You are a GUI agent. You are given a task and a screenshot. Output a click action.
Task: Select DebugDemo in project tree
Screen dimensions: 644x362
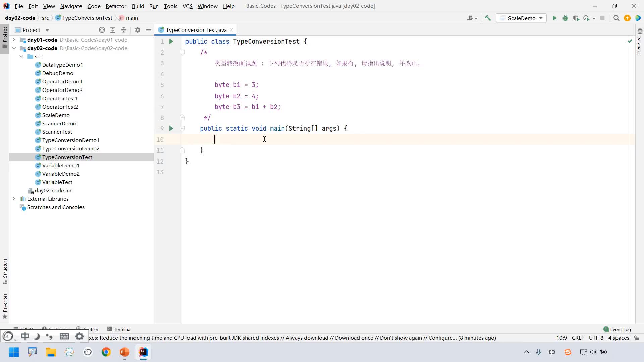pyautogui.click(x=57, y=73)
